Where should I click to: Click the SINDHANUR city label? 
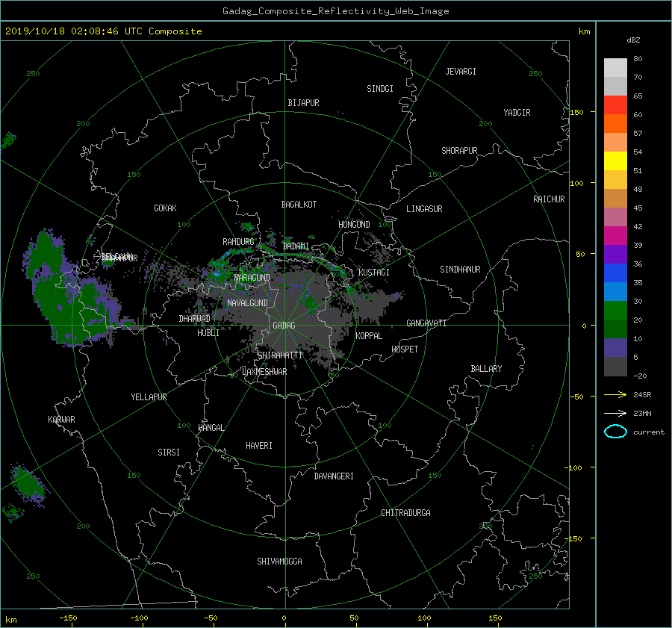460,270
